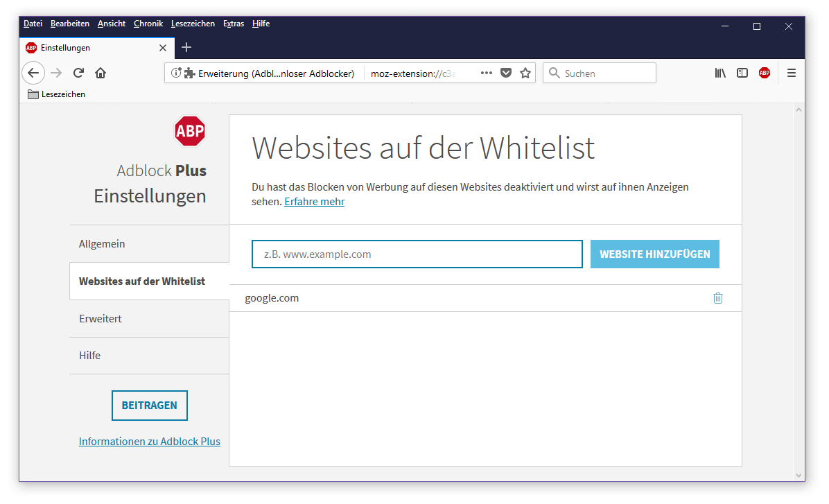Reload the current page
The width and height of the screenshot is (829, 504).
(78, 73)
